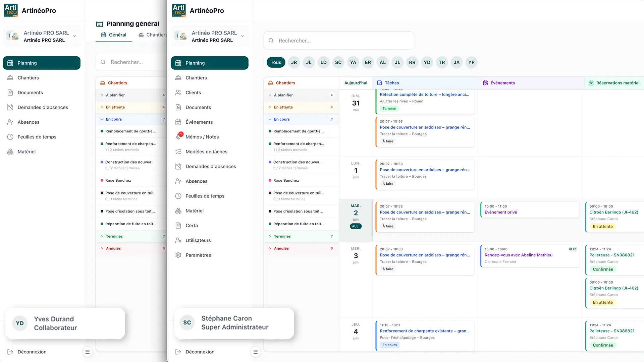Open Rendez-vous avec Abeline Mathieu event

[530, 256]
